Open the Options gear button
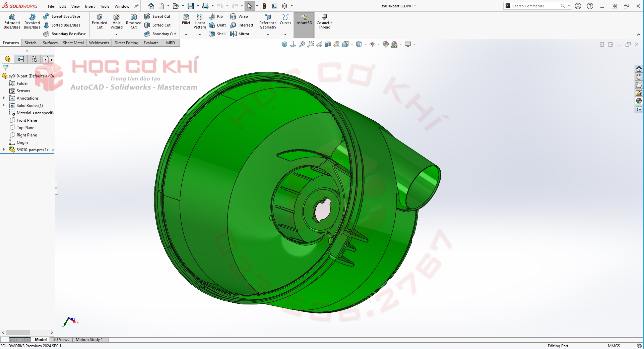The width and height of the screenshot is (644, 349). (x=284, y=6)
